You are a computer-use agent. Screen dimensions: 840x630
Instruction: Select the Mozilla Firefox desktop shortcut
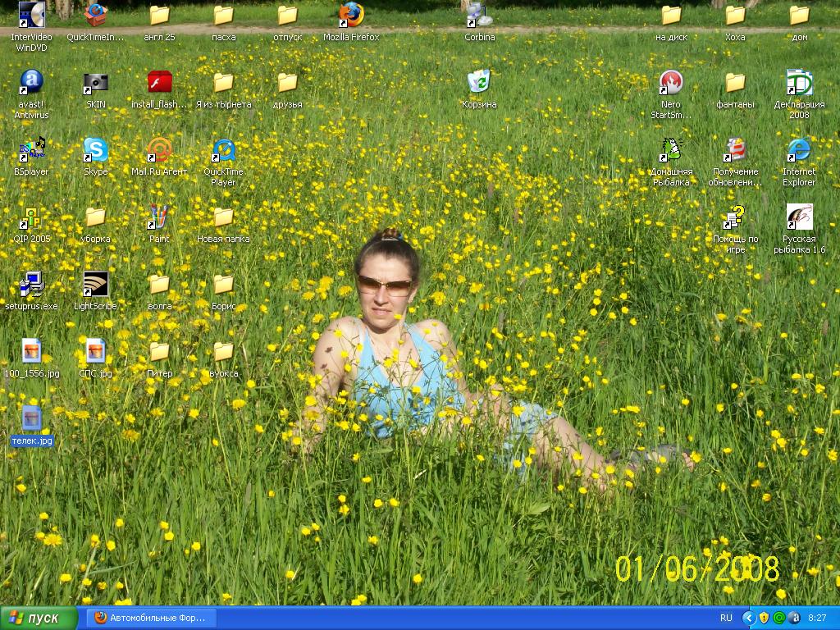tap(351, 15)
